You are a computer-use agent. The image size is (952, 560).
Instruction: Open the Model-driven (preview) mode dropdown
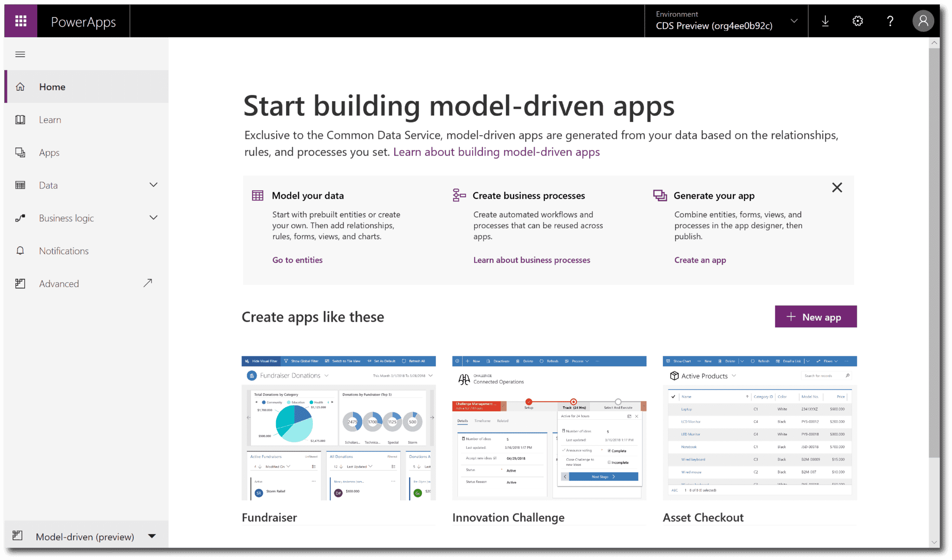[152, 536]
